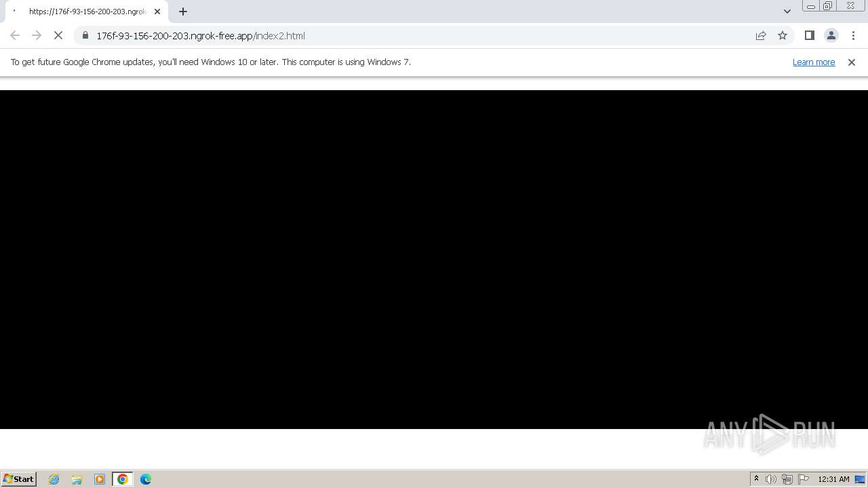
Task: Click the address bar URL
Action: click(201, 36)
